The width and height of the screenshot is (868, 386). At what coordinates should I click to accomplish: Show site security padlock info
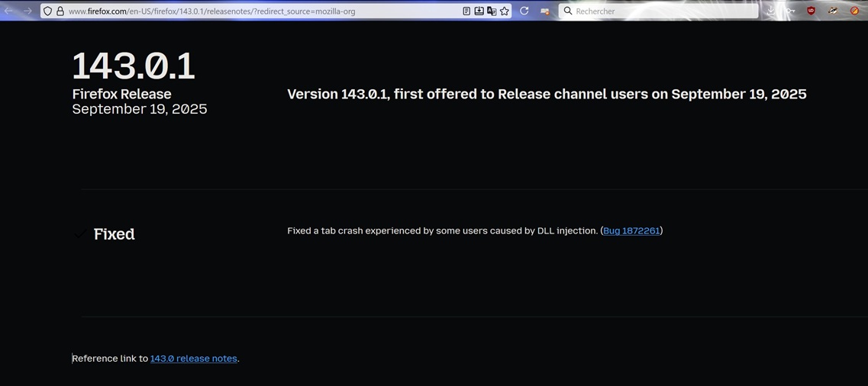pyautogui.click(x=60, y=11)
